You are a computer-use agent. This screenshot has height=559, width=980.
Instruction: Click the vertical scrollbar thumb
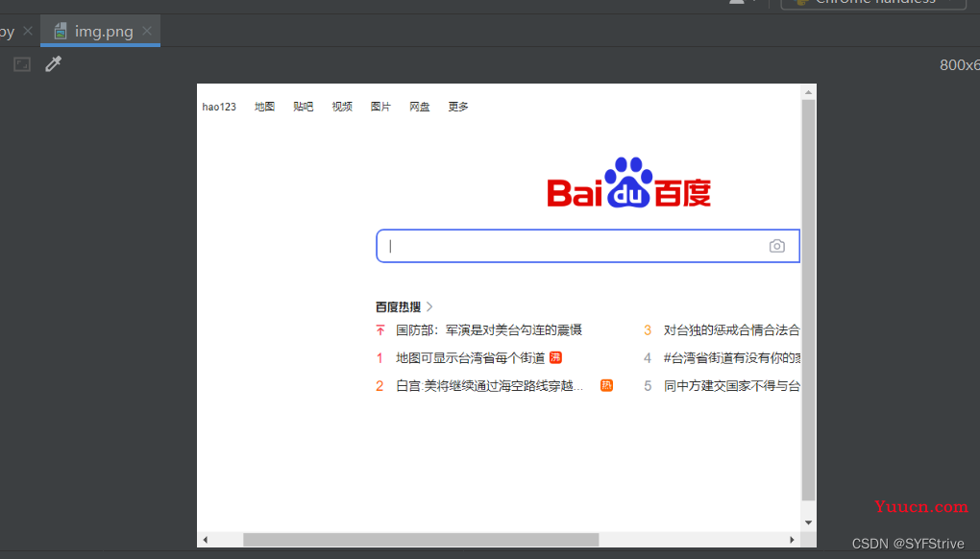(809, 300)
